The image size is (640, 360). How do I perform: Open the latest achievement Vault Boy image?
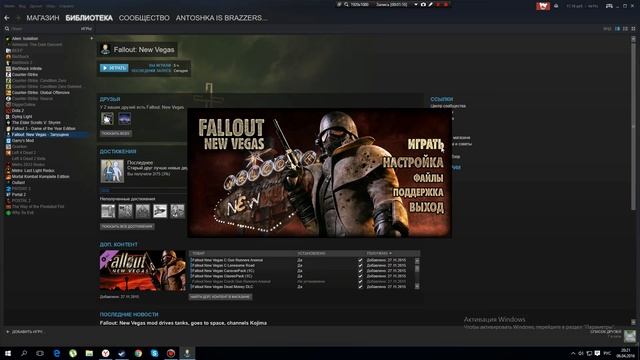(x=112, y=171)
